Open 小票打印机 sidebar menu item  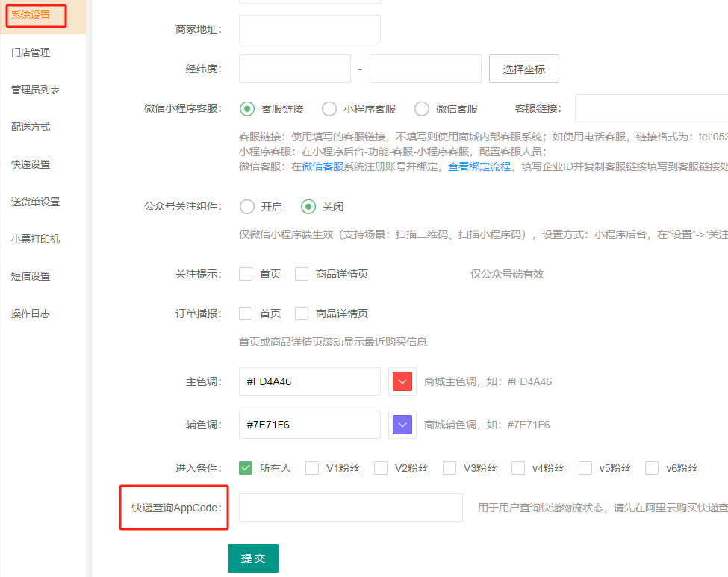click(x=35, y=239)
